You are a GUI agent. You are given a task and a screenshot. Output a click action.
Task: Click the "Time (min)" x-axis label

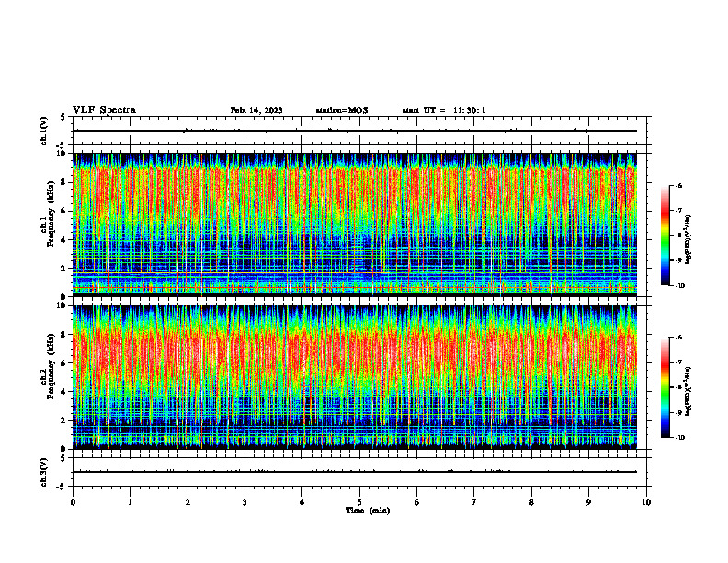click(x=368, y=511)
